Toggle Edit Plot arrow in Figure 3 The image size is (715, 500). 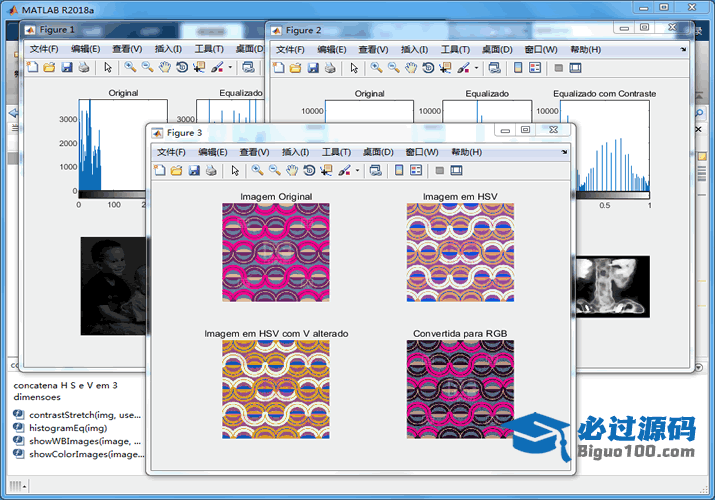click(x=234, y=171)
